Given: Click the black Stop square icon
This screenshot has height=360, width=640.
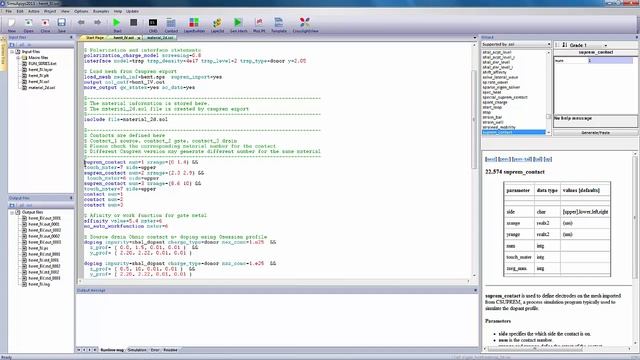Looking at the screenshot, I should [133, 22].
